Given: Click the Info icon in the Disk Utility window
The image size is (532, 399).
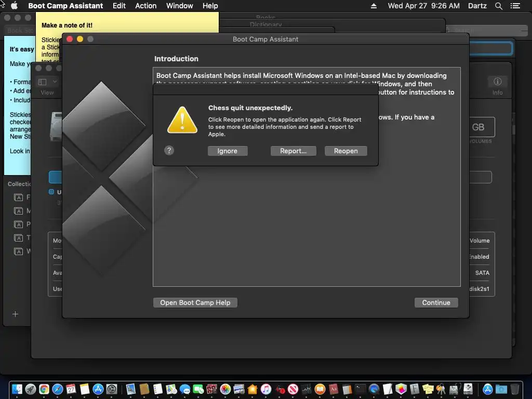Looking at the screenshot, I should tap(497, 82).
